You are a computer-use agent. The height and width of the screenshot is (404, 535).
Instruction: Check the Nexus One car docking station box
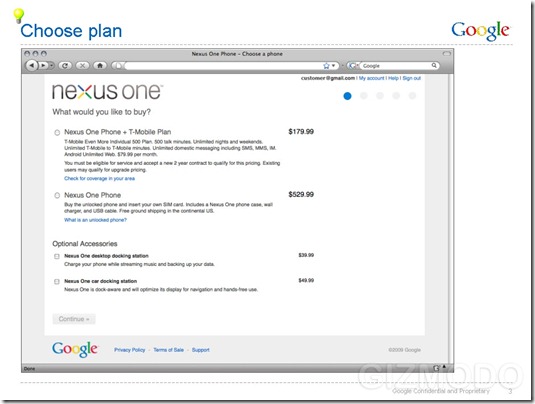(x=57, y=282)
